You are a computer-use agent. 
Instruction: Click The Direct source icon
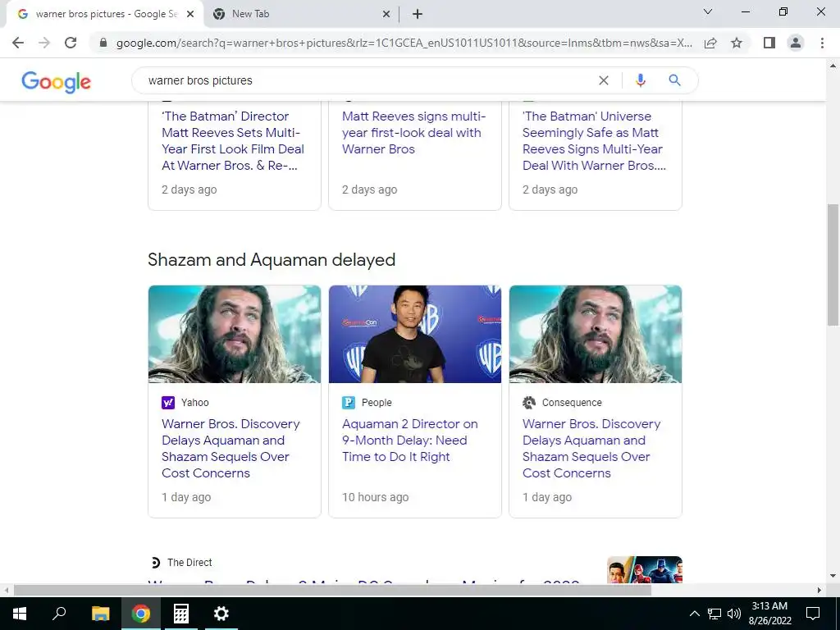(x=155, y=563)
